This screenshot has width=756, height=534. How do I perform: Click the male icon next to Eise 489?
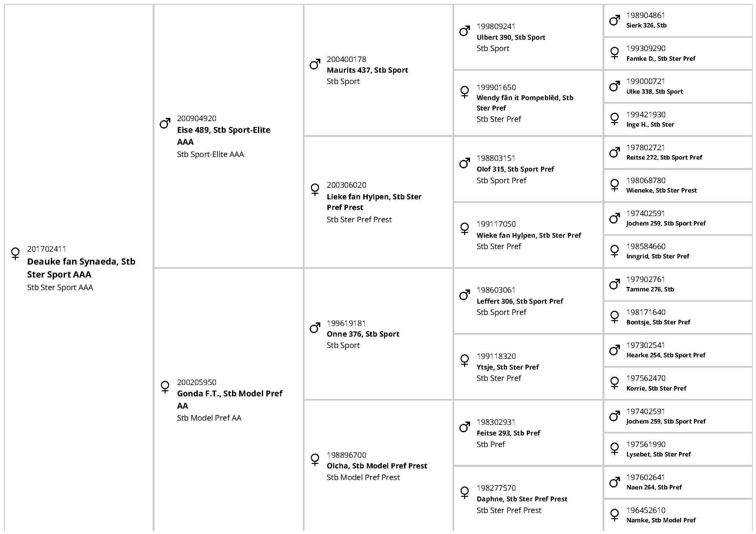click(165, 123)
